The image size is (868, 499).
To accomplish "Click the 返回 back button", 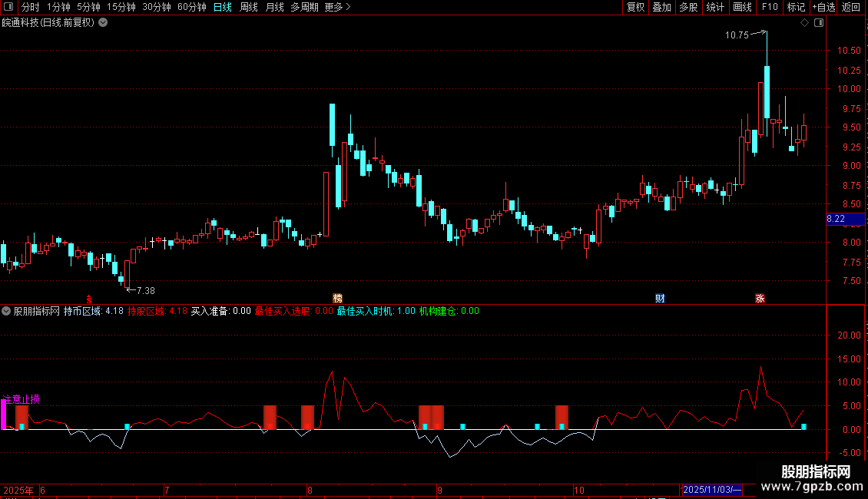I will 851,7.
